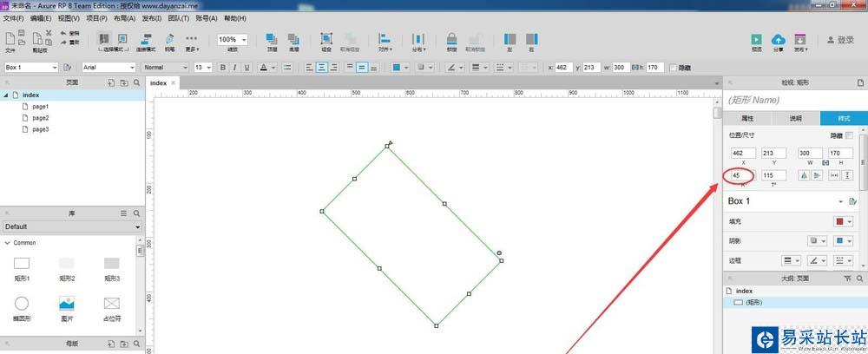Toggle the right panels icon

[532, 39]
